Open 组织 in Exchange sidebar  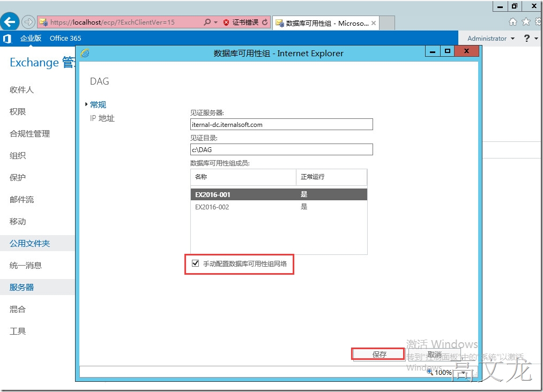click(x=18, y=156)
